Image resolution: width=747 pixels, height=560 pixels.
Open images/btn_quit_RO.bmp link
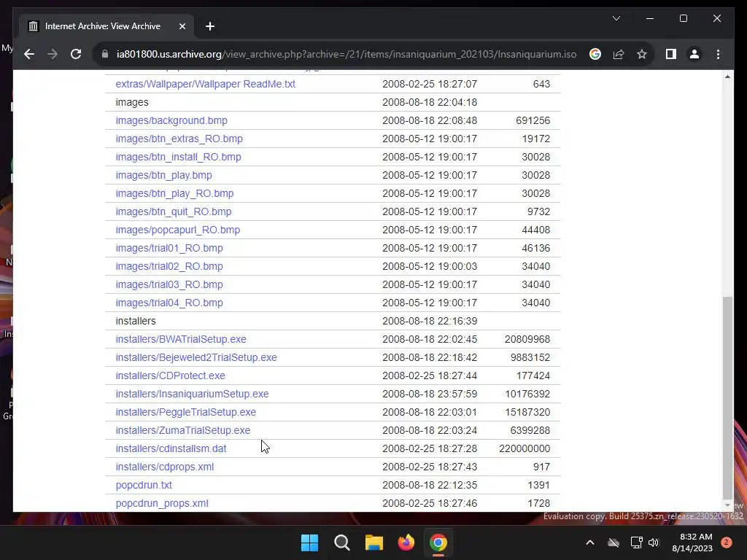pos(174,211)
